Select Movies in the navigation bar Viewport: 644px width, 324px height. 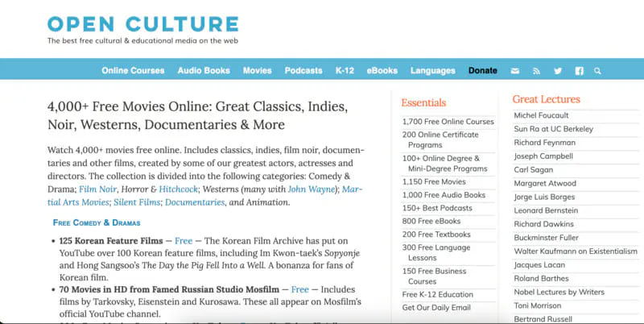tap(257, 71)
